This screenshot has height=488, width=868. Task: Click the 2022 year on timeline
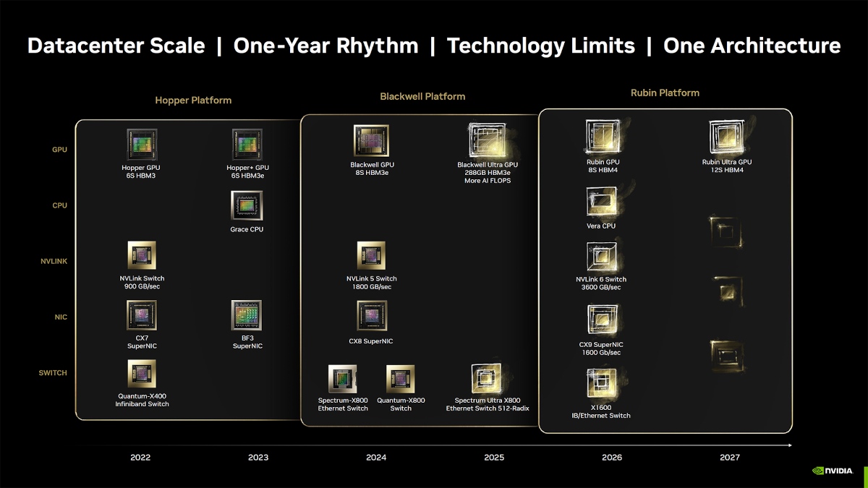(x=140, y=457)
